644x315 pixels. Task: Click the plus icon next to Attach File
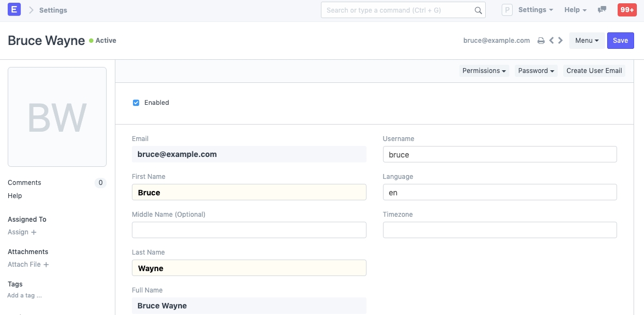(x=46, y=265)
